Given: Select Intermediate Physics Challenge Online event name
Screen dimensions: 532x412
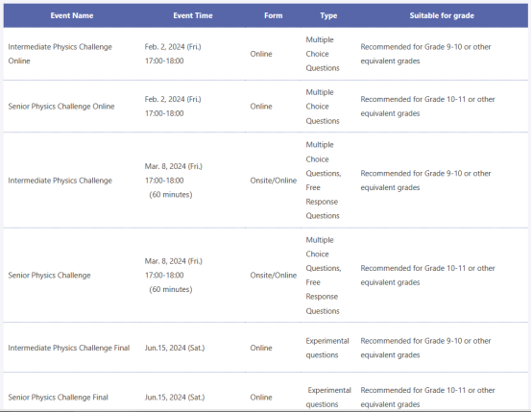Looking at the screenshot, I should click(60, 54).
